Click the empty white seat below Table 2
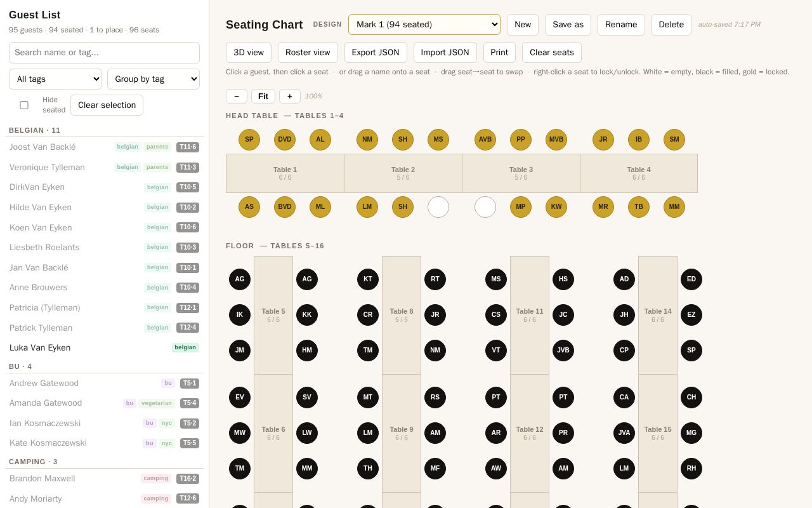The image size is (812, 508). (x=438, y=207)
